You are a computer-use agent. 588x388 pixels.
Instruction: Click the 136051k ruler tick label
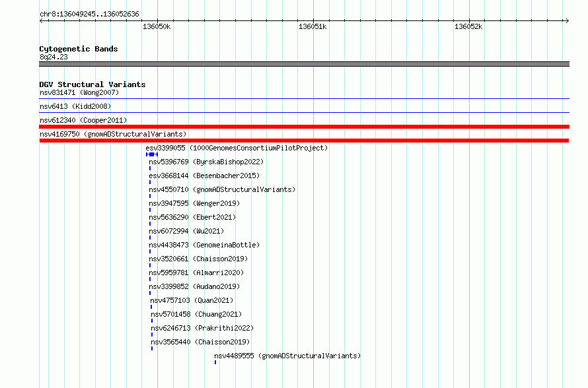point(312,26)
